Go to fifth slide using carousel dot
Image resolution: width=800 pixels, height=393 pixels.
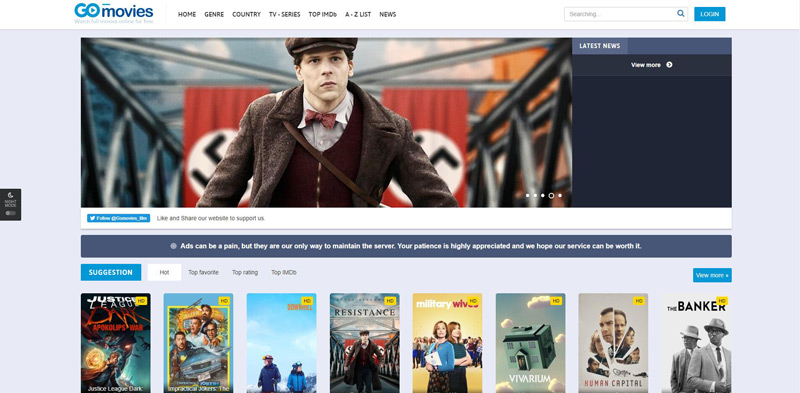tap(560, 195)
